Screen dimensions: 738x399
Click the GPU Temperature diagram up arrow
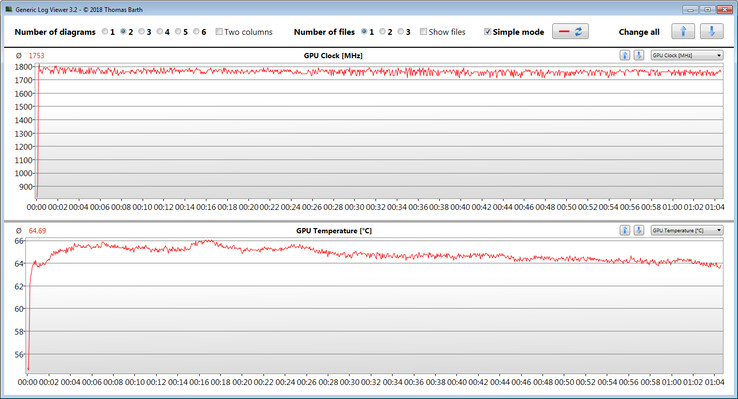pyautogui.click(x=625, y=231)
